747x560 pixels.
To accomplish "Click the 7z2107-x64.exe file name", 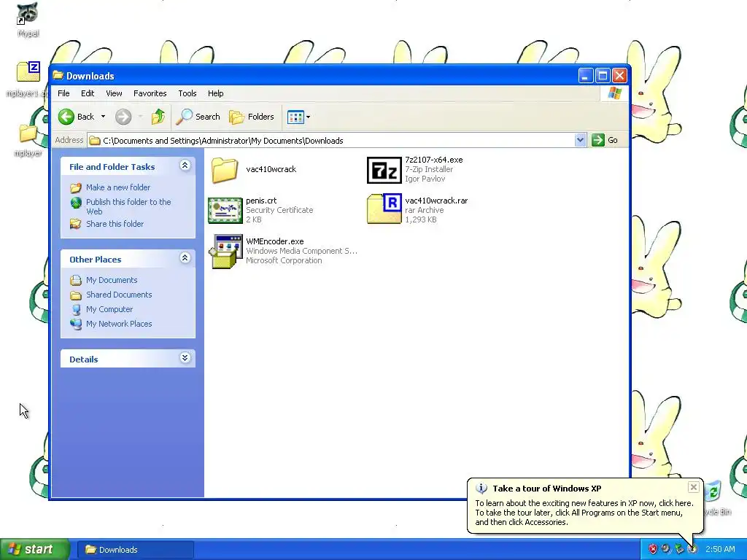I will pyautogui.click(x=434, y=160).
